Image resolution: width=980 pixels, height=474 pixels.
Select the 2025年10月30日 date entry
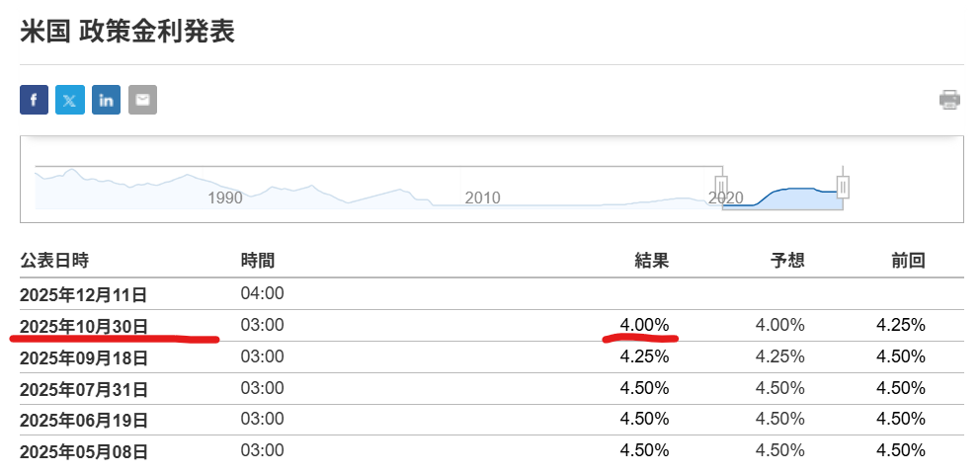coord(84,325)
